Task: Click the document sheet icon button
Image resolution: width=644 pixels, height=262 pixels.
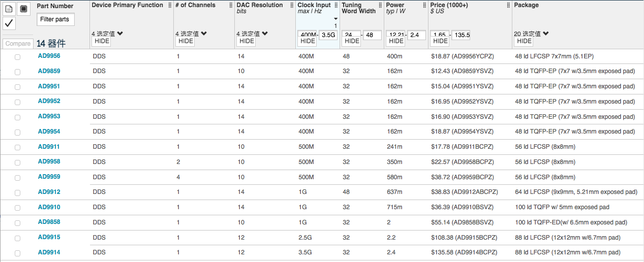Action: pyautogui.click(x=9, y=9)
